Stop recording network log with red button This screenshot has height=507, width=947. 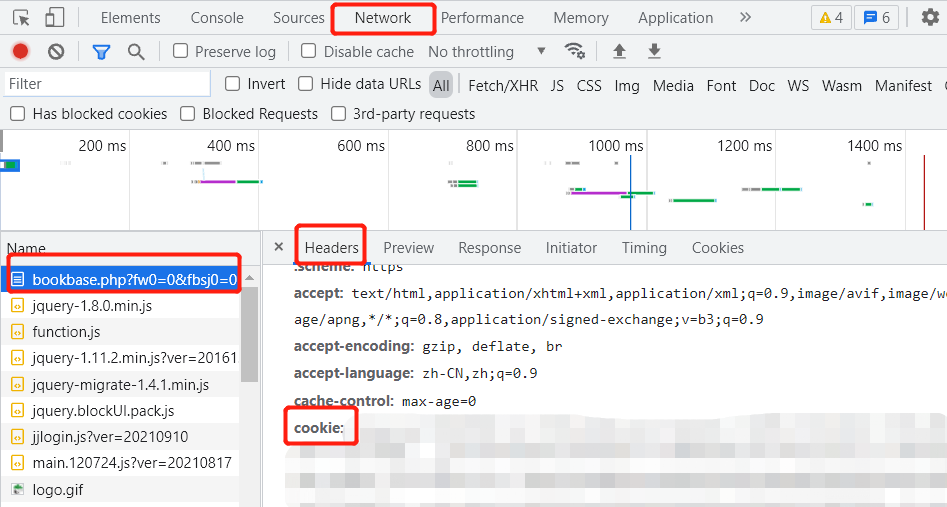tap(21, 52)
